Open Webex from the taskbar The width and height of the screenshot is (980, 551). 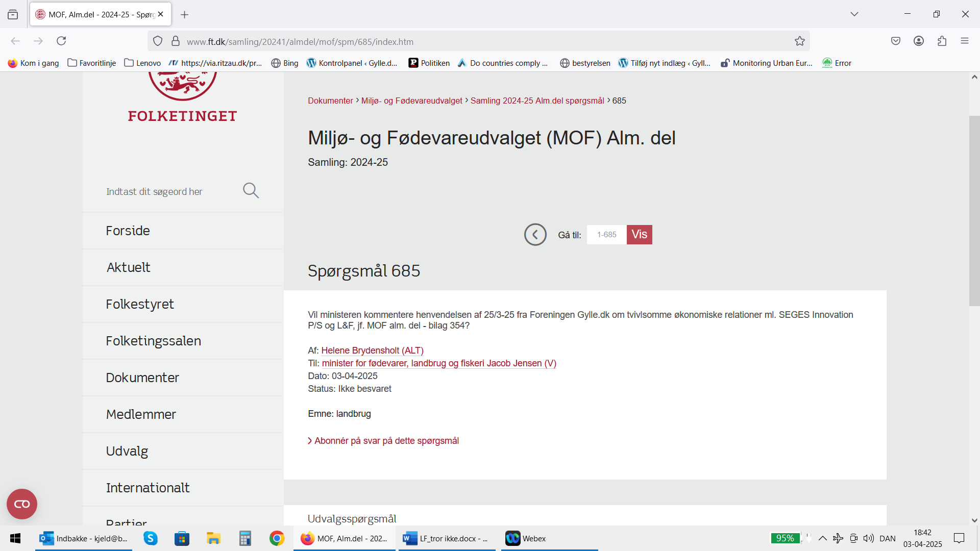click(x=550, y=538)
